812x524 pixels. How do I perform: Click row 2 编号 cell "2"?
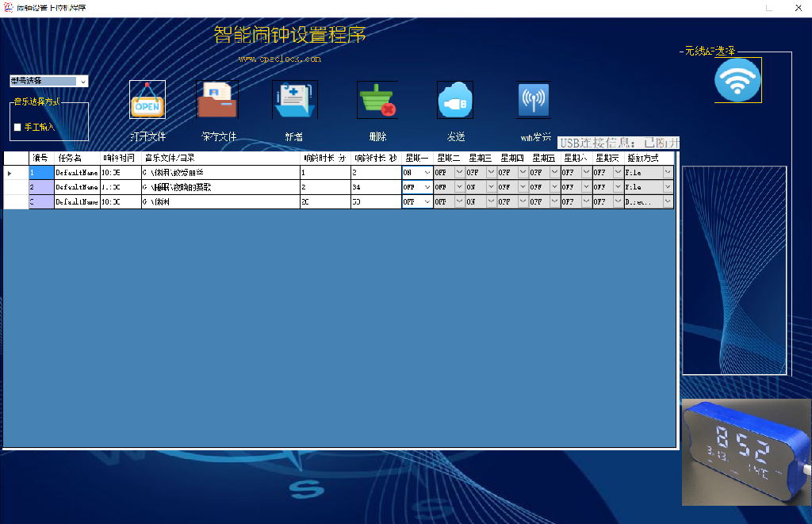click(41, 187)
